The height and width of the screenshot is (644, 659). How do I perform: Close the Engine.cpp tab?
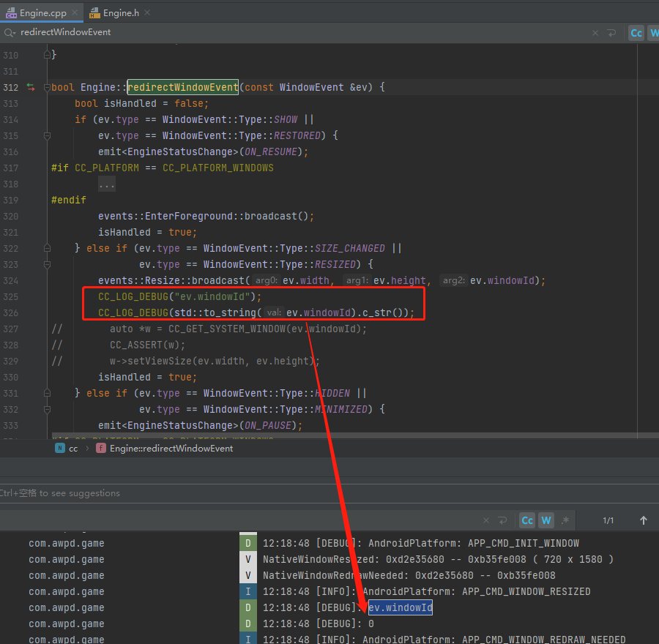click(x=75, y=13)
